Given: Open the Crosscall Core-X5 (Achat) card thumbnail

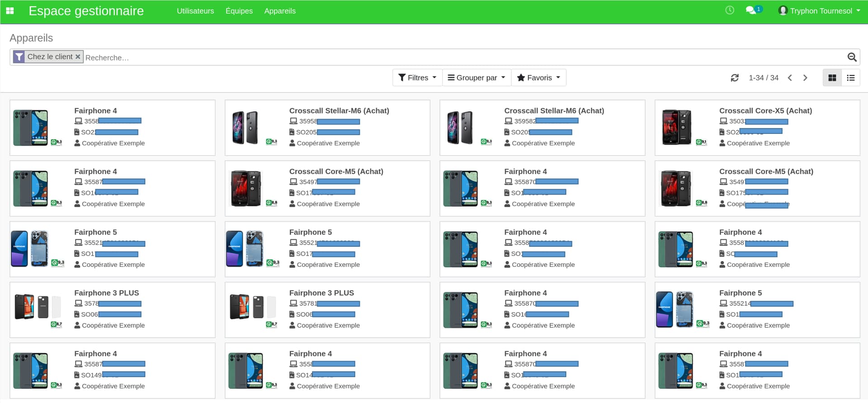Looking at the screenshot, I should point(676,127).
